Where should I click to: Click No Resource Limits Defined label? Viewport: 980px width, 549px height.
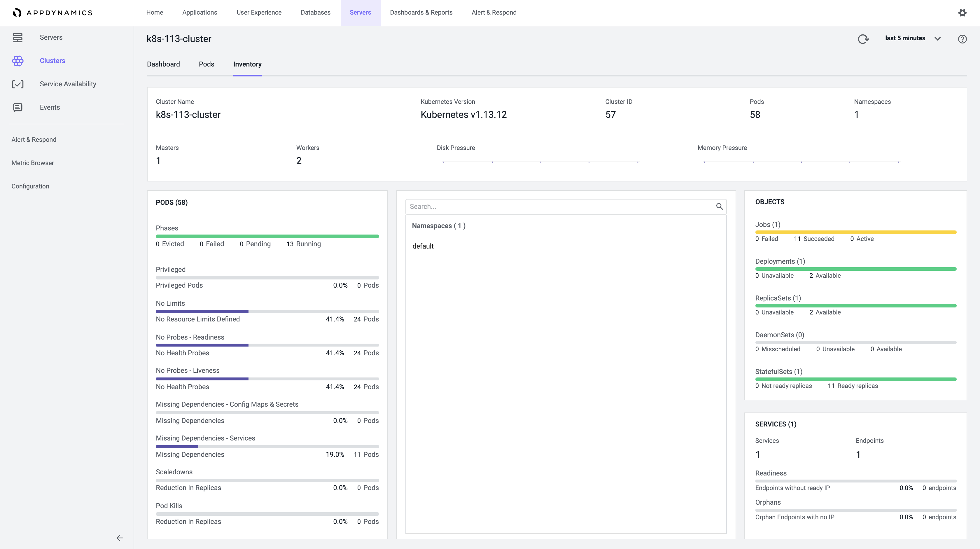click(x=198, y=319)
